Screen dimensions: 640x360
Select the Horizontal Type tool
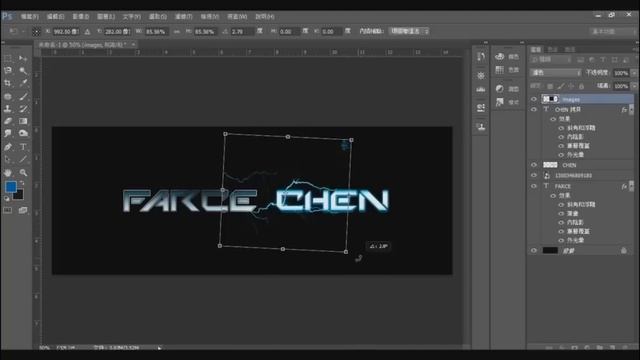click(x=23, y=147)
